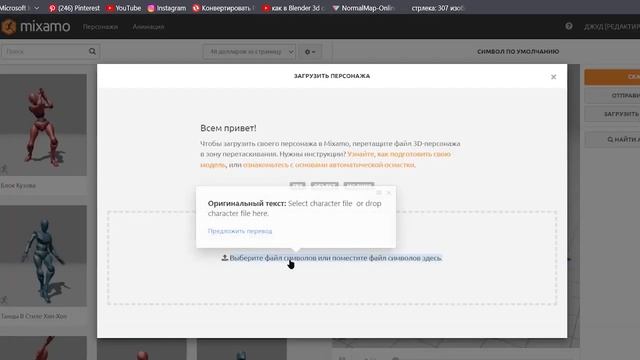Click the 'СИМВОЛ ПО УМОЛЧАНИЮ' label
This screenshot has width=640, height=360.
518,52
